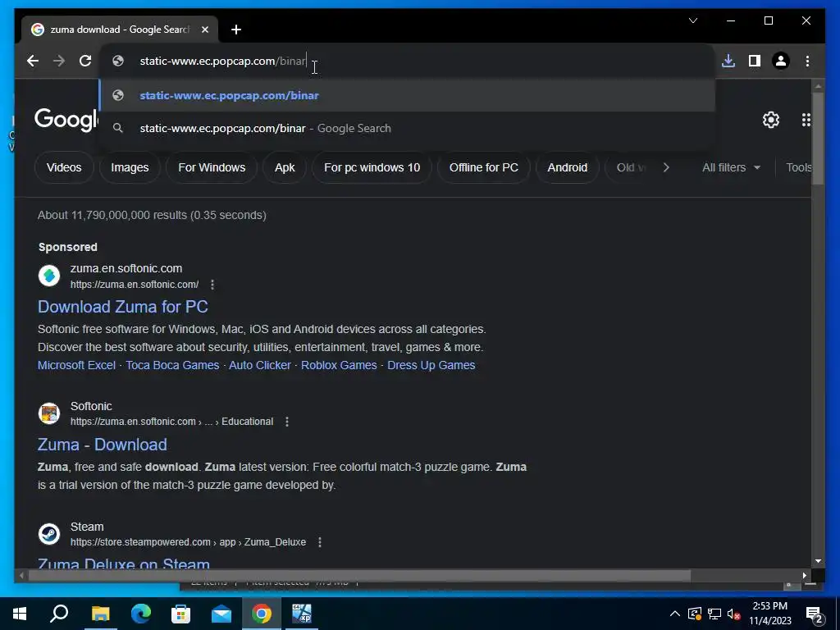
Task: Click the horizontal scrollbar thumb
Action: pyautogui.click(x=359, y=575)
